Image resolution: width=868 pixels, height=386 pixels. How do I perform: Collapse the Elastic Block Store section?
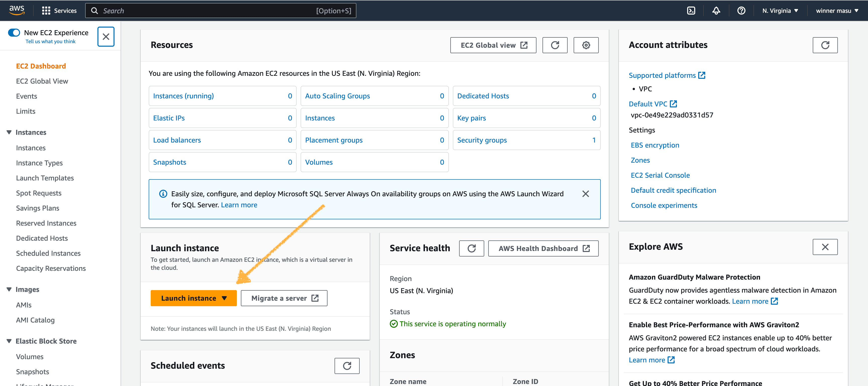click(x=9, y=341)
